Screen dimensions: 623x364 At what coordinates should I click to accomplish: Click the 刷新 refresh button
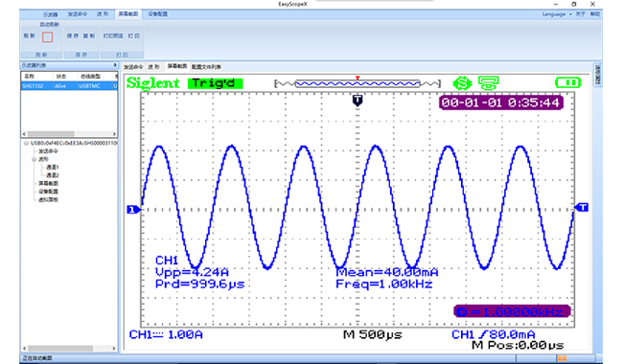[29, 35]
